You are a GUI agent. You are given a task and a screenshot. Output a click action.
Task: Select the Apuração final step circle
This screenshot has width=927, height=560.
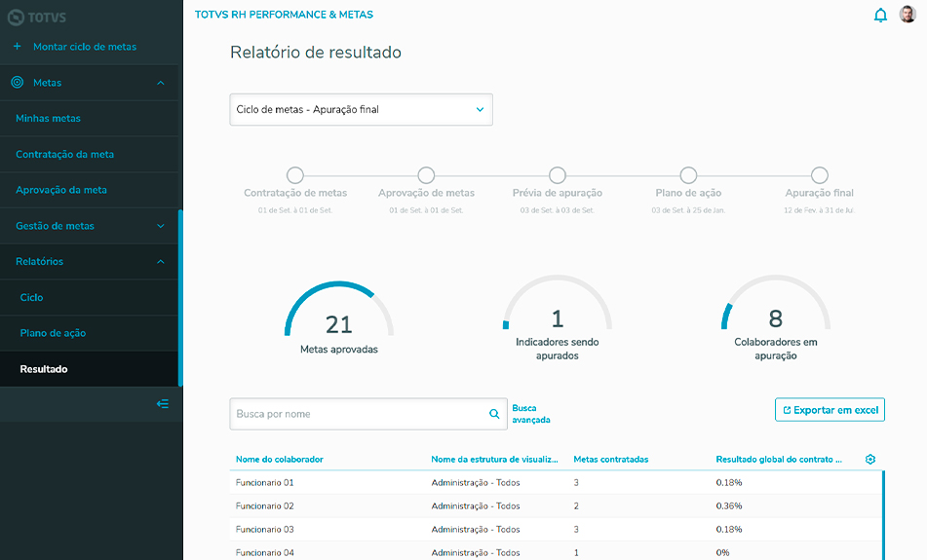pos(820,175)
